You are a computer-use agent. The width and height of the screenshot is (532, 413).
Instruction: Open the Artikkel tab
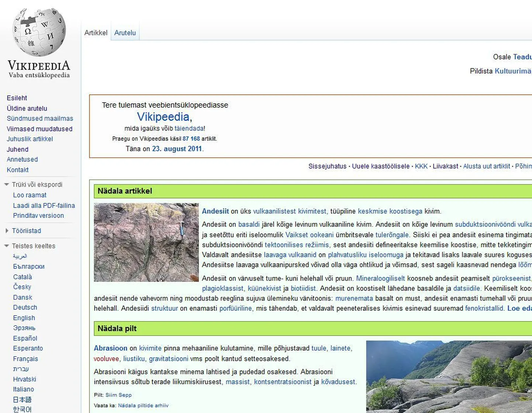coord(96,33)
